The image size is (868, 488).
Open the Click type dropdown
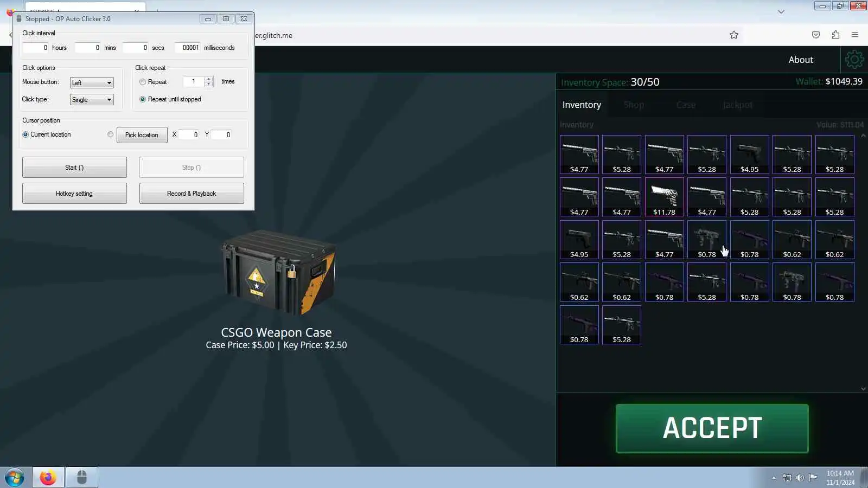click(92, 100)
